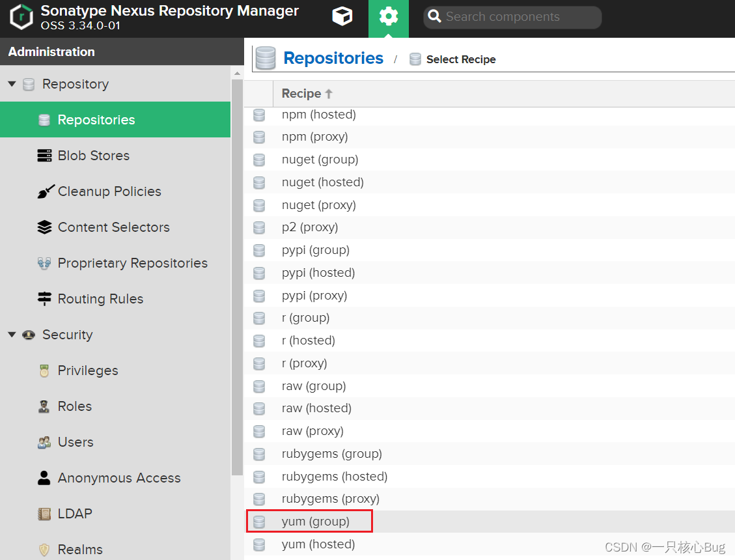The image size is (735, 560).
Task: Select the nuget (proxy) recipe
Action: (490, 205)
